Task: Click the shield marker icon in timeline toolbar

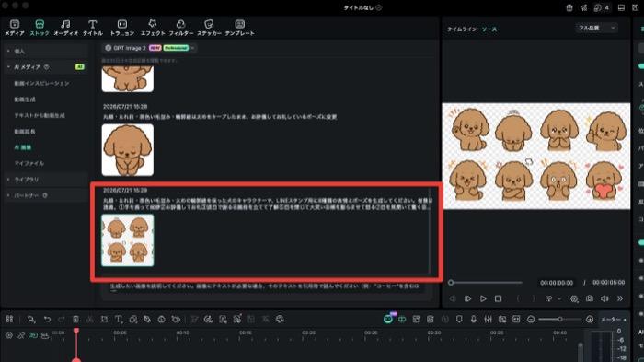Action: click(x=459, y=320)
